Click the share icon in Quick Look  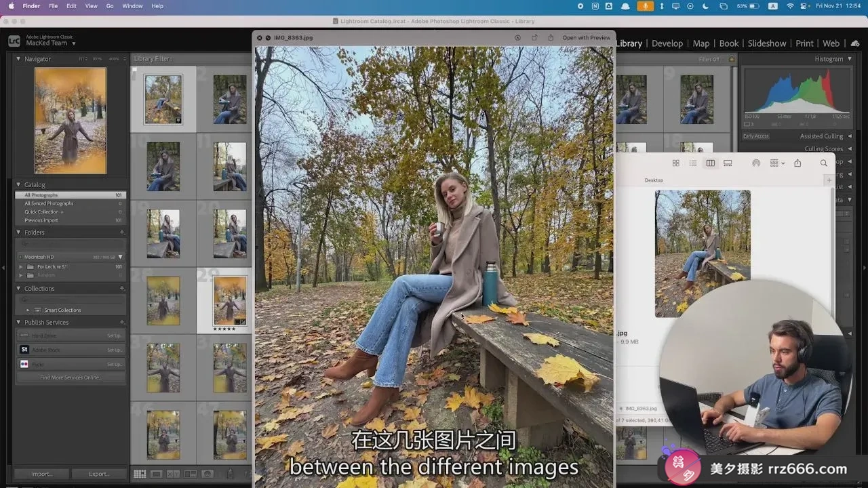[x=551, y=38]
